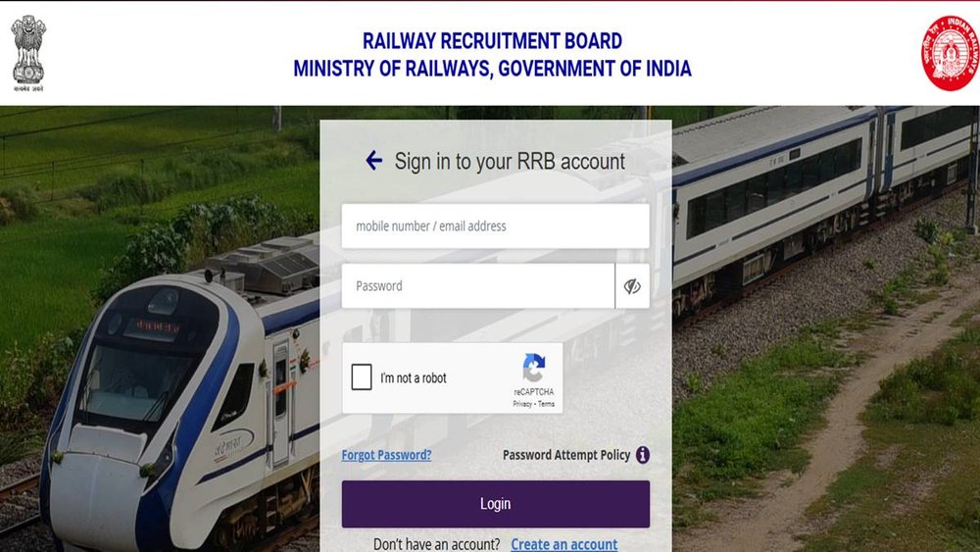Click the Indian Railways red logo
This screenshot has height=552, width=980.
tap(950, 53)
